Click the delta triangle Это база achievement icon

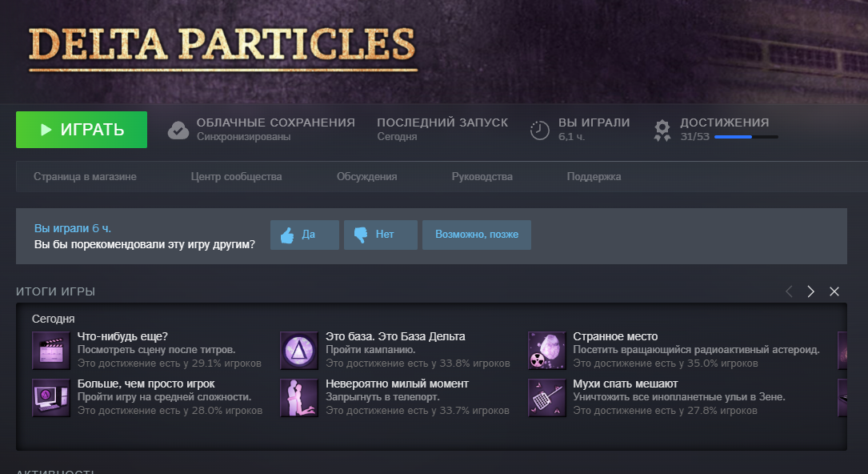pyautogui.click(x=299, y=350)
